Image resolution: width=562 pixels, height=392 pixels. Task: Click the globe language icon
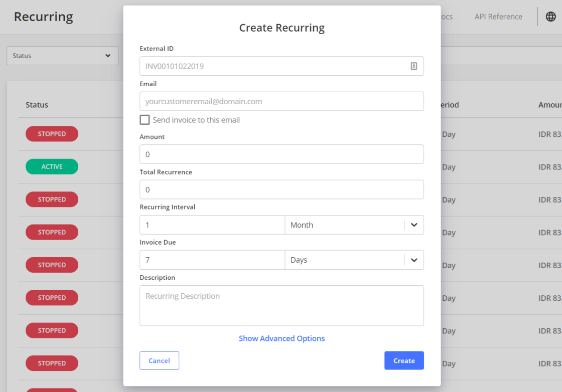point(550,17)
